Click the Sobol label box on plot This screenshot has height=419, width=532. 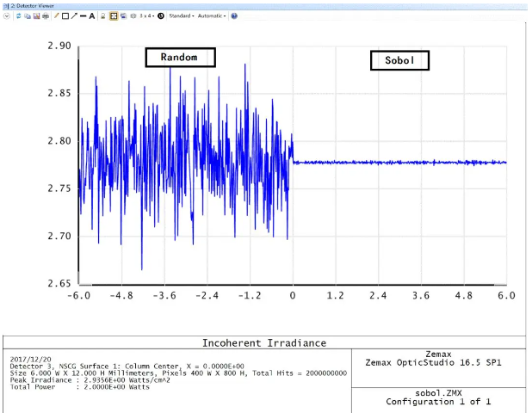pyautogui.click(x=399, y=61)
